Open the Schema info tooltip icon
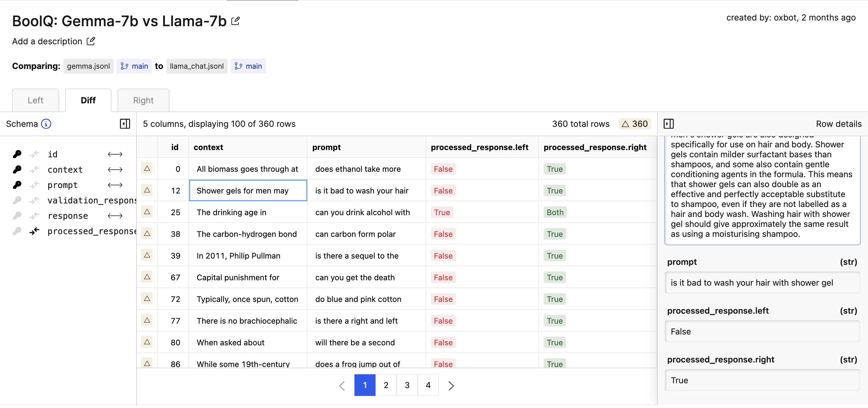Viewport: 868px width, 408px height. (x=46, y=124)
